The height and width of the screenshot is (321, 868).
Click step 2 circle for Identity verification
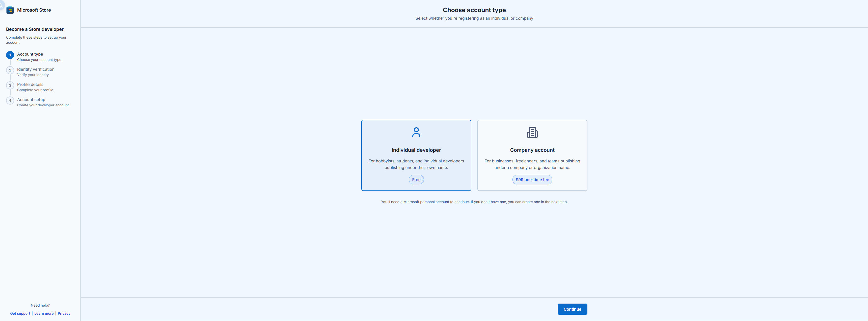tap(10, 70)
